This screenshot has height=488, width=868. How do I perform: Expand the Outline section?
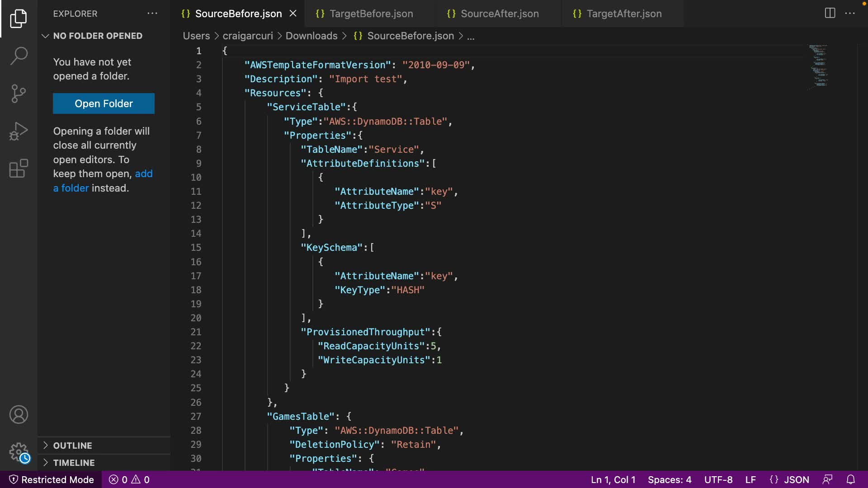[72, 446]
